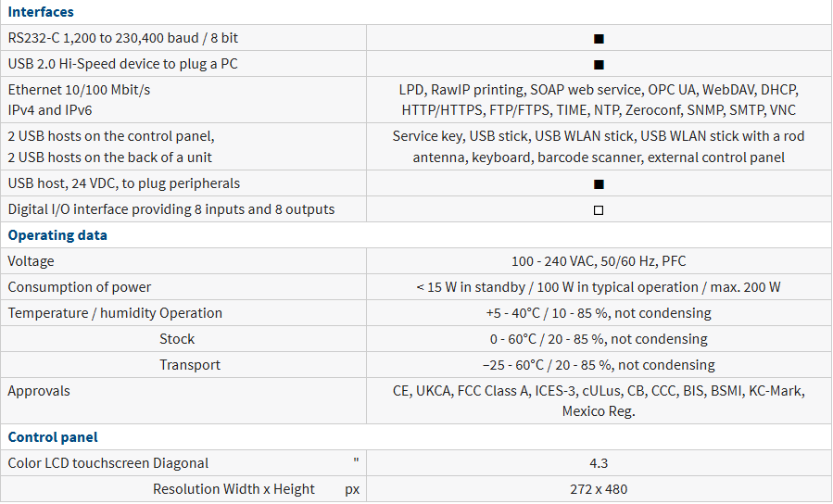Click the Consumption of power label
833x504 pixels.
click(x=79, y=287)
